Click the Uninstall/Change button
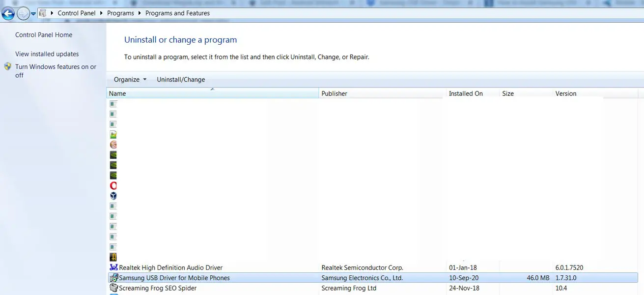Screen dimensions: 644x295 (x=181, y=80)
